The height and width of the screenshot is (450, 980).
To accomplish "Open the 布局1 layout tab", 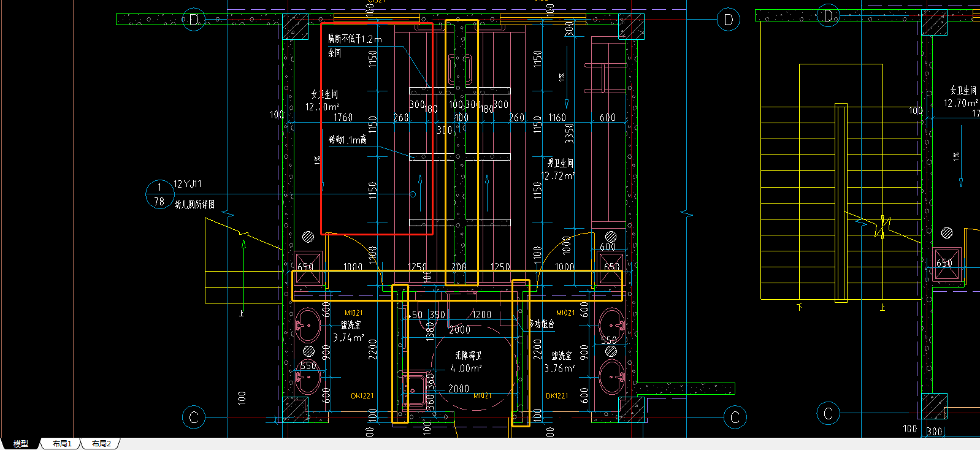I will [x=62, y=443].
